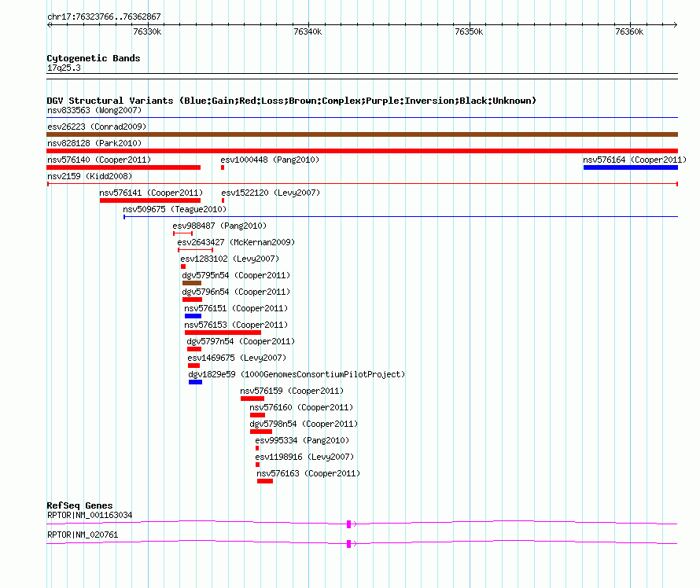Select the nsv576140 red bar

tap(123, 167)
